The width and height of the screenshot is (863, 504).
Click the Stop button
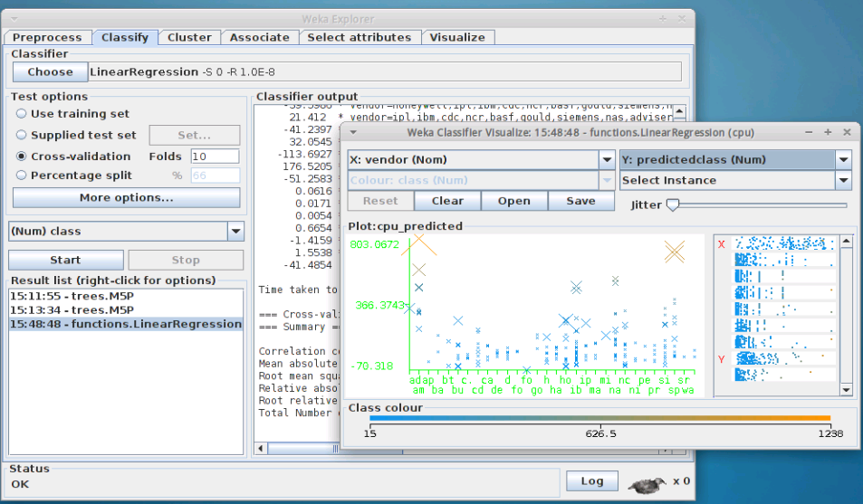[x=186, y=260]
